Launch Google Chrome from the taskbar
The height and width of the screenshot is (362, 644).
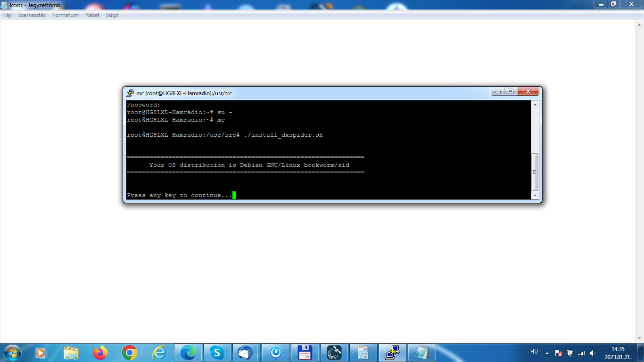pos(130,352)
